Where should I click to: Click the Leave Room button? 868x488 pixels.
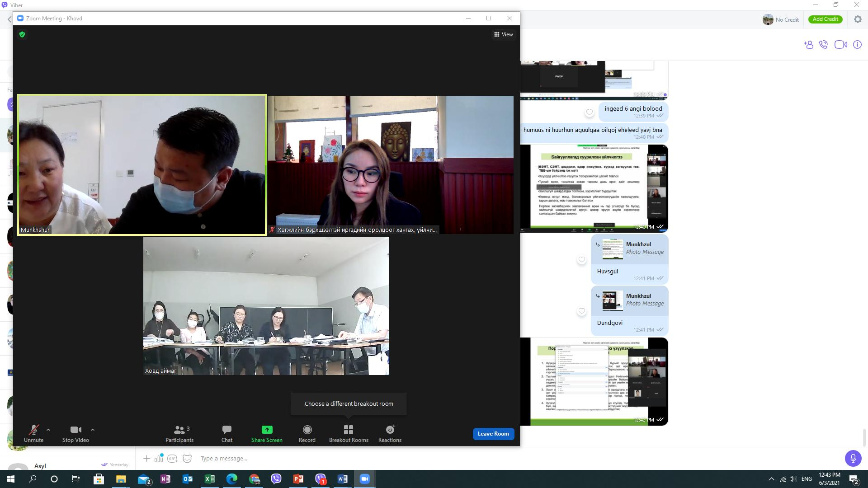pyautogui.click(x=493, y=434)
